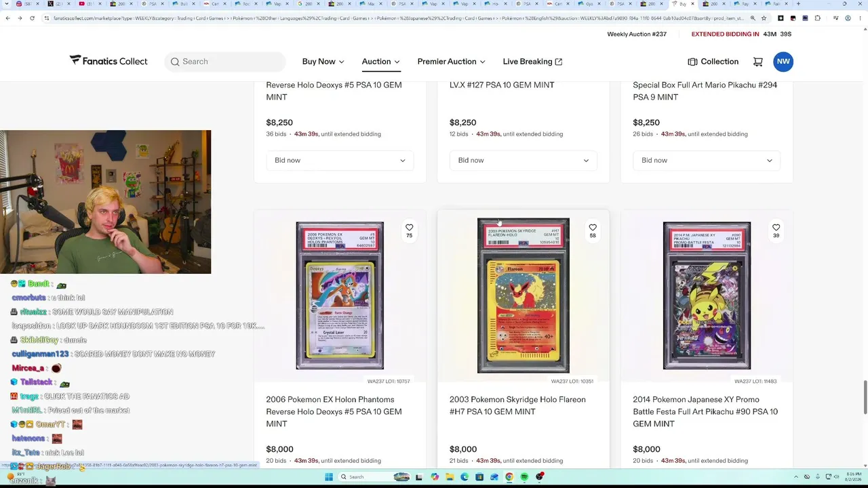Click the "EXTENDED BIDDING IN" countdown text
Screen dimensions: 868x488
pos(725,34)
